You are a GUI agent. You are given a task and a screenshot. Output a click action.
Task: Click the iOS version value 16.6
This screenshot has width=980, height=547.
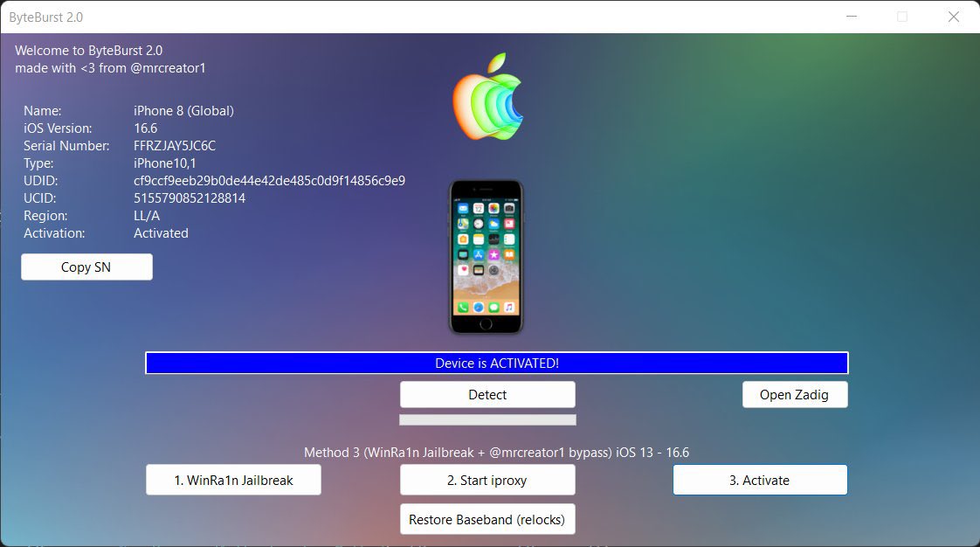146,128
